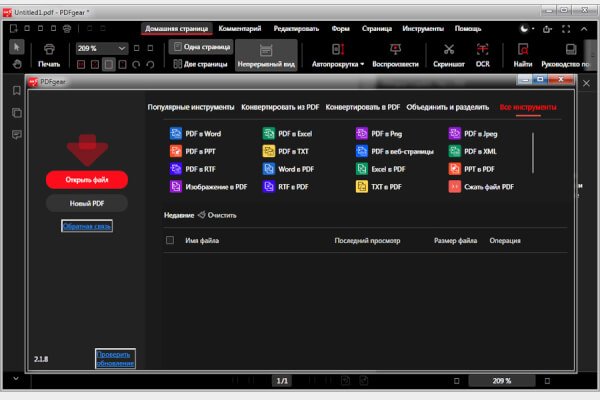Switch to Все инструменты tab
The width and height of the screenshot is (600, 400).
(528, 107)
